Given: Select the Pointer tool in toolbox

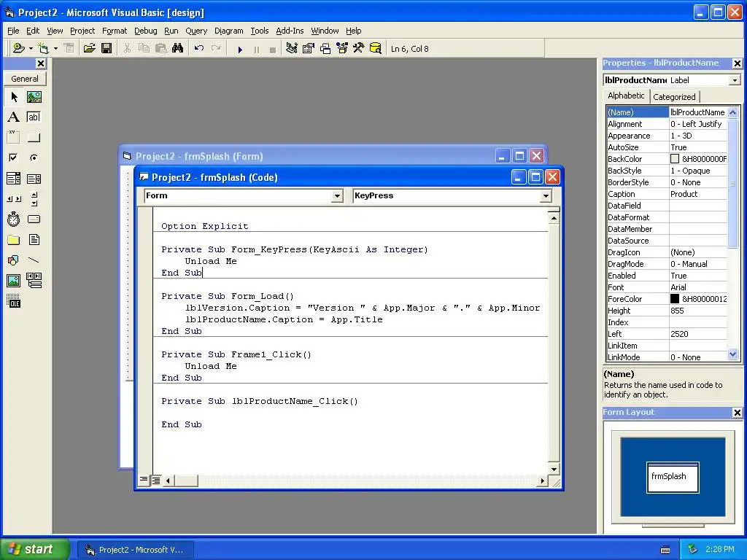Looking at the screenshot, I should click(14, 97).
